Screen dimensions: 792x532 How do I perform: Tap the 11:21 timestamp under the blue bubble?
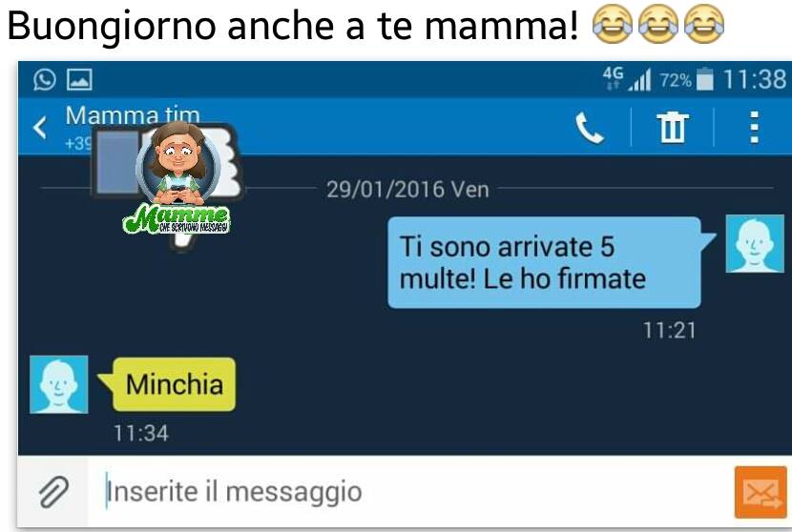click(669, 331)
